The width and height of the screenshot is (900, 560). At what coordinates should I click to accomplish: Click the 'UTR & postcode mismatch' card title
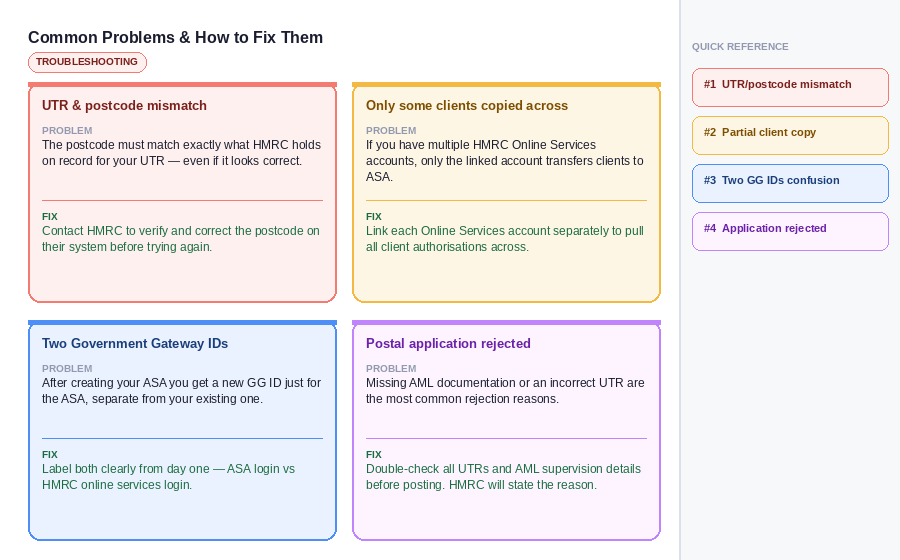click(x=124, y=106)
